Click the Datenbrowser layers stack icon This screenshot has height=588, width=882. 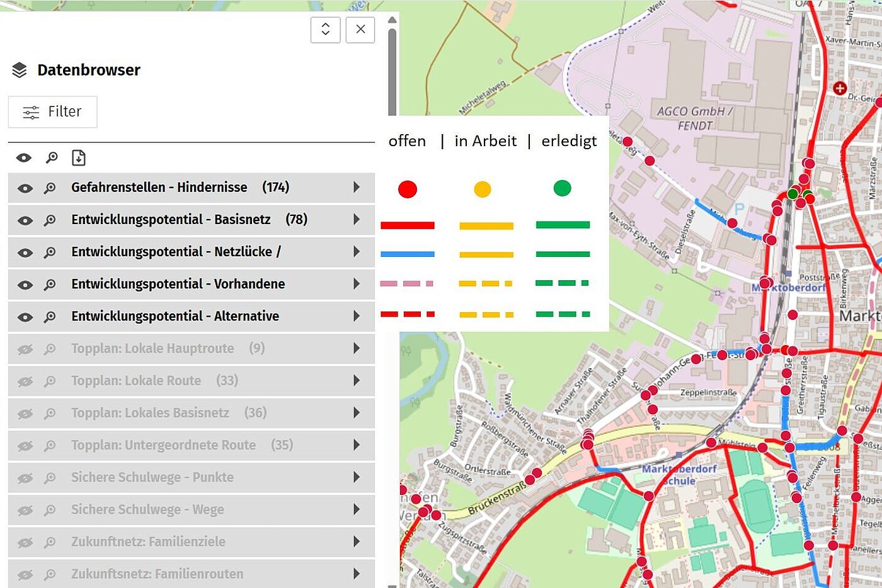[x=20, y=70]
